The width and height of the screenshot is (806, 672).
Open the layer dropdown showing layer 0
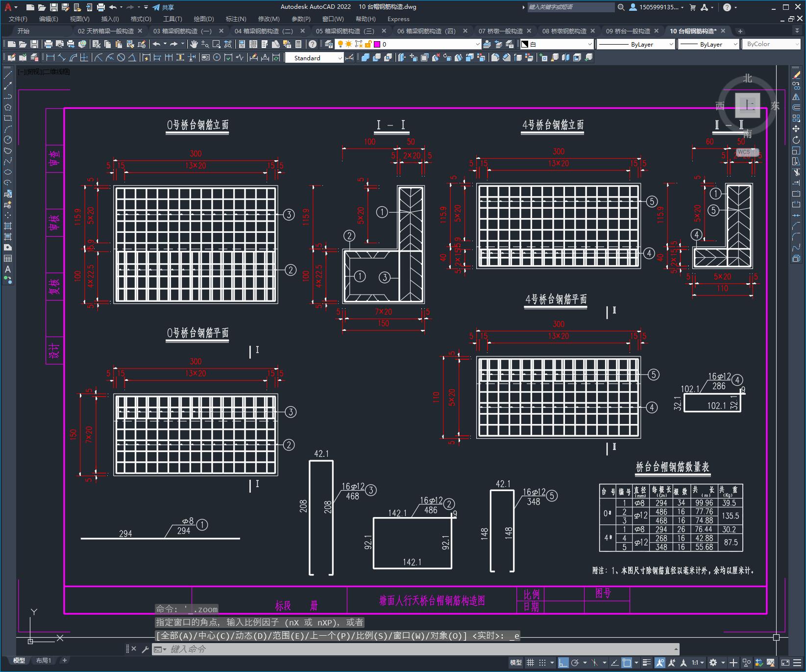(x=409, y=44)
